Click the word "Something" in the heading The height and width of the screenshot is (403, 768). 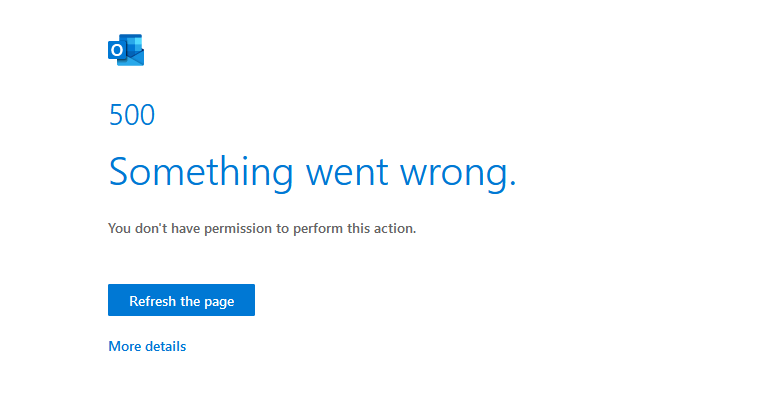(x=201, y=172)
